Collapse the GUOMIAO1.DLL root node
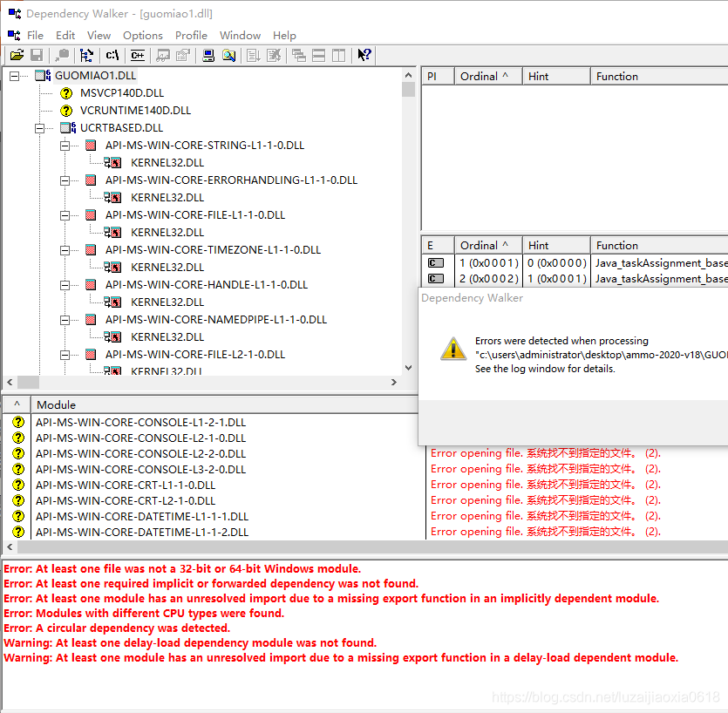This screenshot has height=713, width=728. point(15,76)
